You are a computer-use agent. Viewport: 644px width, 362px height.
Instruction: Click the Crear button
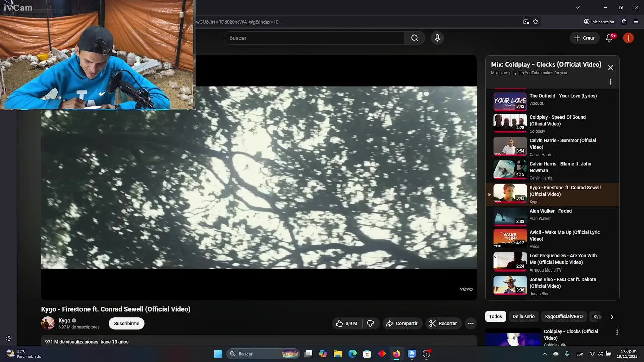584,38
